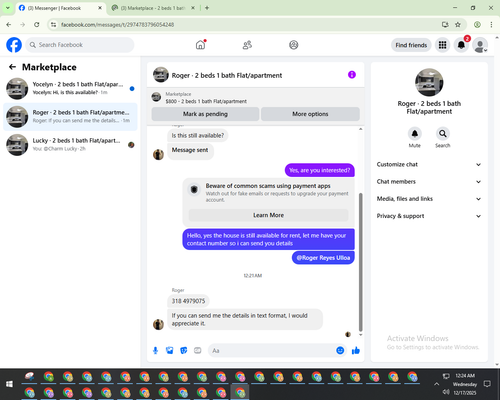The image size is (500, 400).
Task: Open conversation information for Roger
Action: [352, 75]
